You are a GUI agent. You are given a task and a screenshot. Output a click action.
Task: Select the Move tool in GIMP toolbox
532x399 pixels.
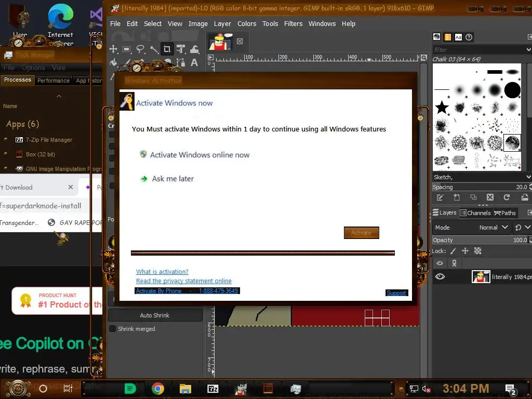click(x=113, y=49)
